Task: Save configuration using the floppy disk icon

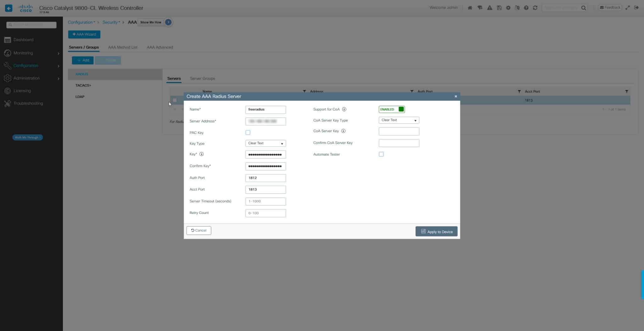Action: pyautogui.click(x=499, y=8)
